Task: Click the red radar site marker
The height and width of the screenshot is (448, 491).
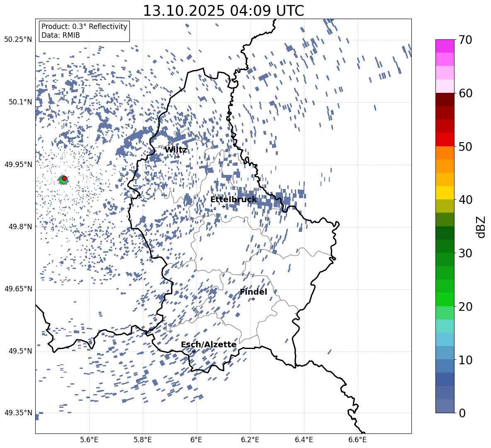Action: pos(64,178)
